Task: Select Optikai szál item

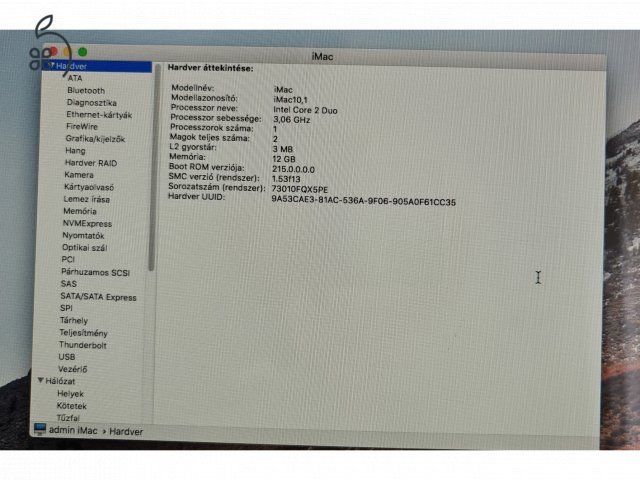Action: coord(84,247)
